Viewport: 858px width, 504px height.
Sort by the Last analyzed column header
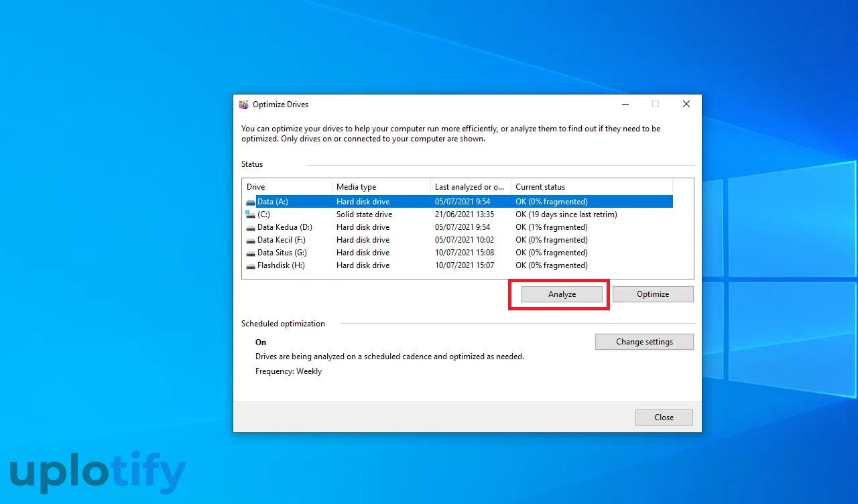coord(471,187)
